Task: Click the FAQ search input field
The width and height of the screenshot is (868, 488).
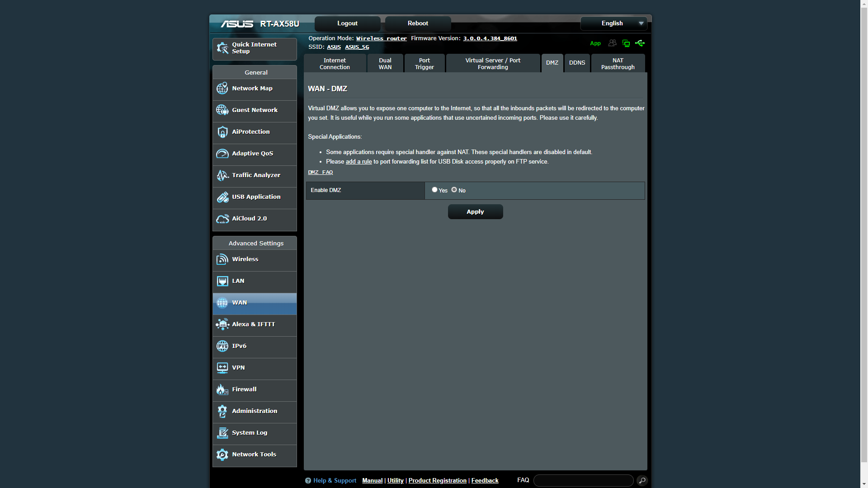Action: pos(583,480)
